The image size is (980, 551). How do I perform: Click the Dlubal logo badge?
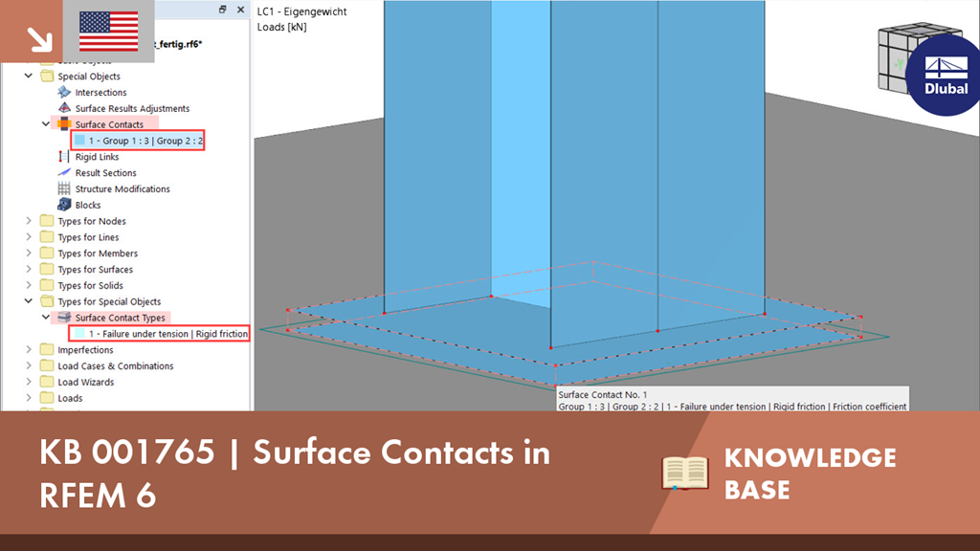pyautogui.click(x=944, y=75)
